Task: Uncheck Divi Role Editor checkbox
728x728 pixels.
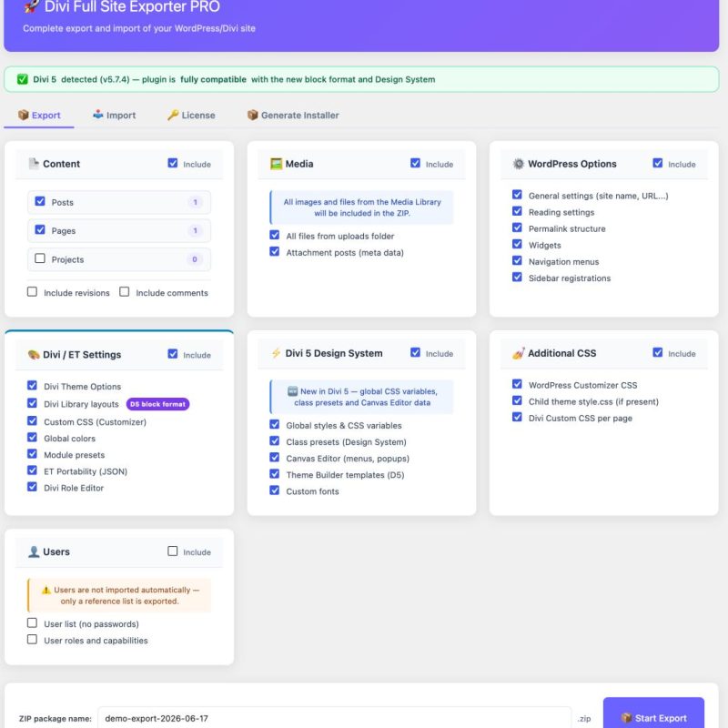Action: point(32,487)
